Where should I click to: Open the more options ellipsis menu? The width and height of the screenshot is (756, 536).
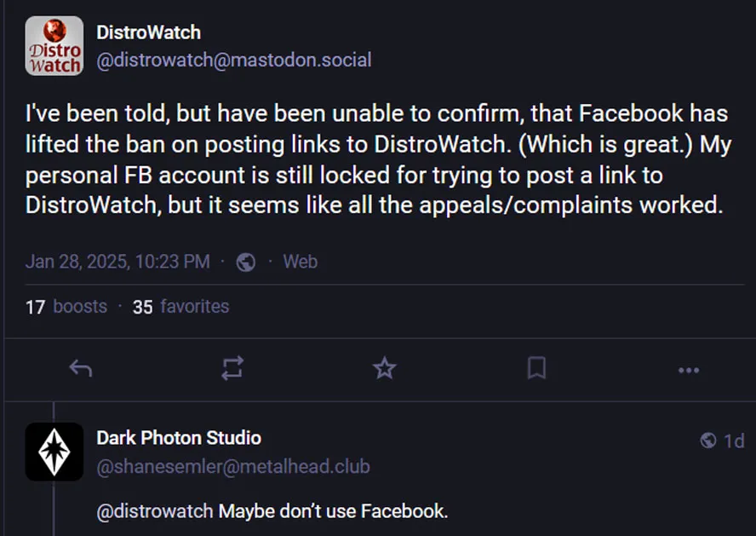point(688,369)
